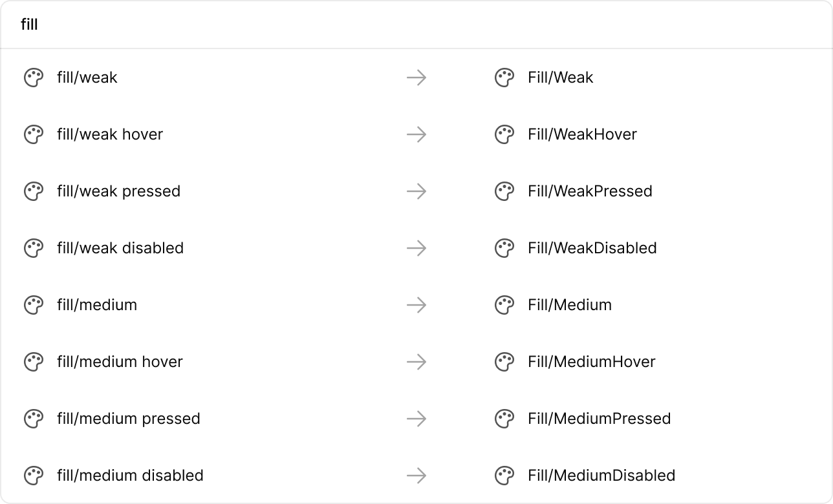Screen dimensions: 833x504
Task: Select the fill/weak hover style
Action: (x=110, y=134)
